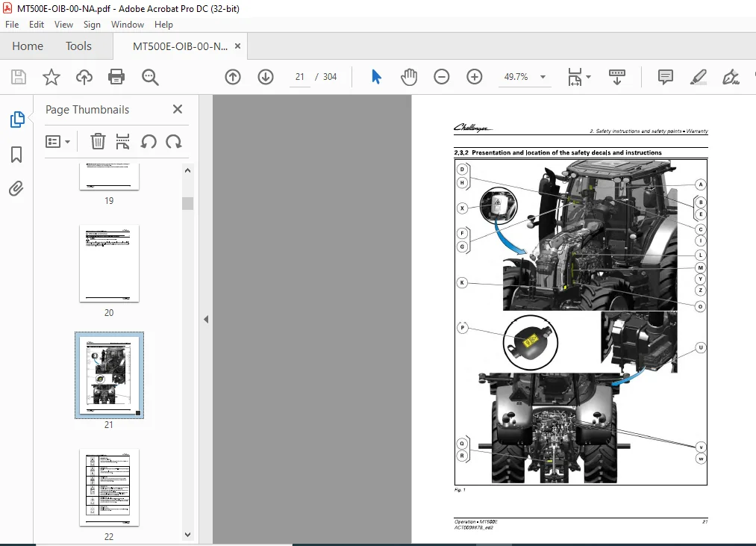Open the File menu

pos(12,25)
